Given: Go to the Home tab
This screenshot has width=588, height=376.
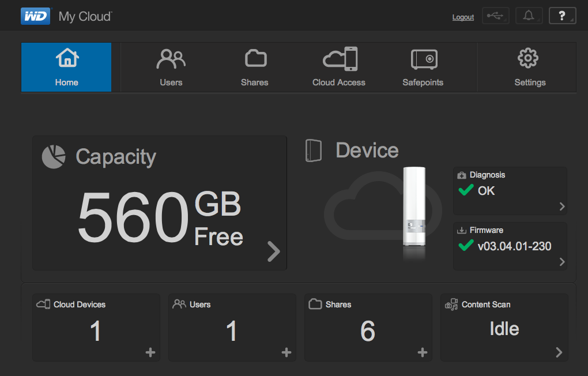Looking at the screenshot, I should click(x=66, y=67).
